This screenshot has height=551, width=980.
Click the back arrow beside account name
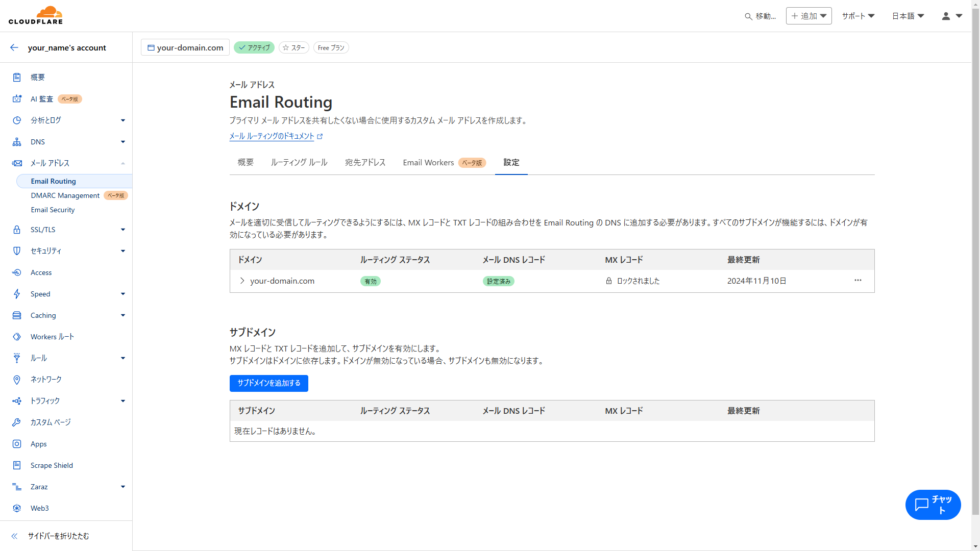[14, 47]
